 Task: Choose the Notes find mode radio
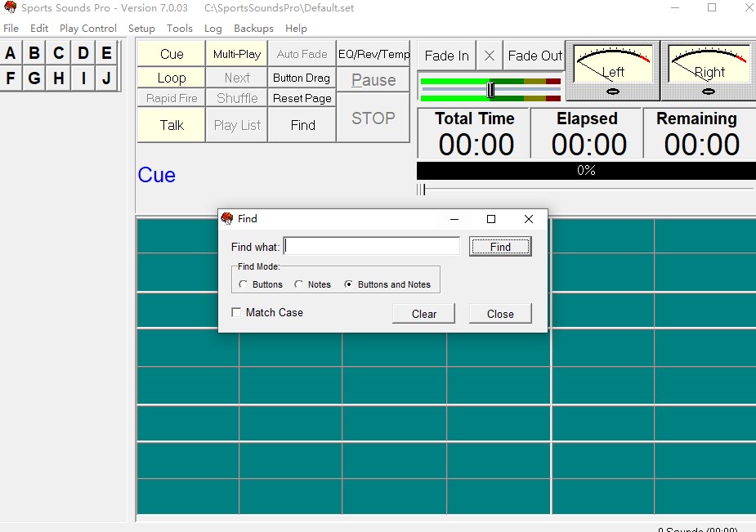pyautogui.click(x=299, y=284)
